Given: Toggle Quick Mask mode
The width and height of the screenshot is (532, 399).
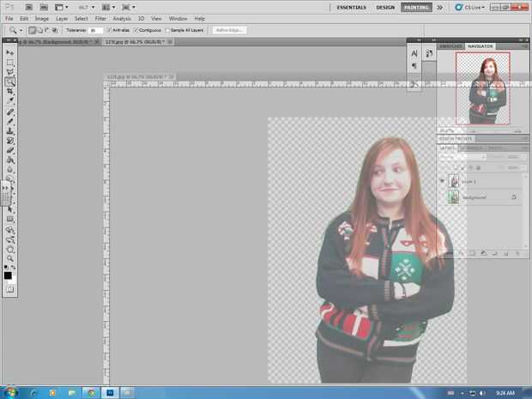Looking at the screenshot, I should pyautogui.click(x=9, y=289).
